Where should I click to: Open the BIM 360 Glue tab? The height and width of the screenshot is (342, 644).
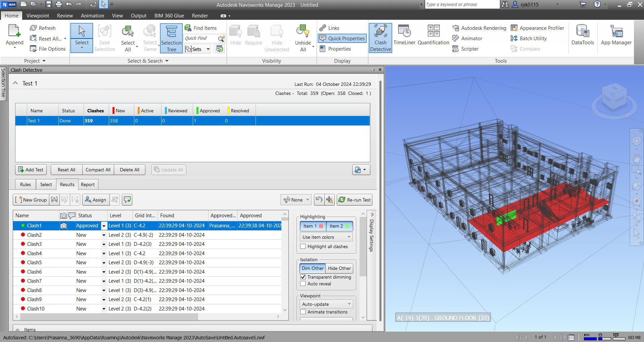(169, 16)
